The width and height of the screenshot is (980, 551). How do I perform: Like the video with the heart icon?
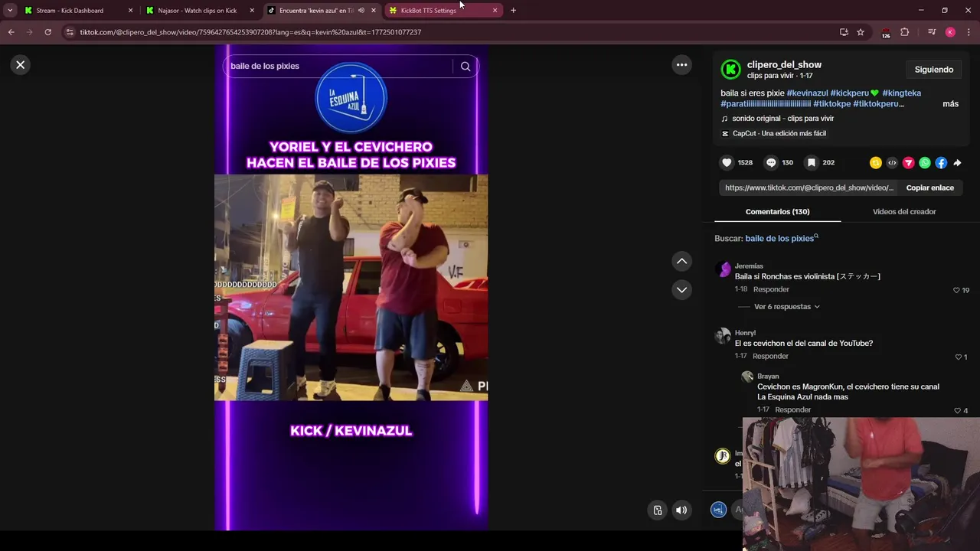point(727,163)
